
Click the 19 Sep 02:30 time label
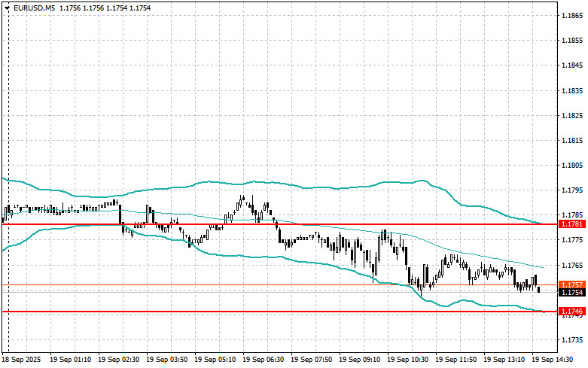pyautogui.click(x=118, y=360)
